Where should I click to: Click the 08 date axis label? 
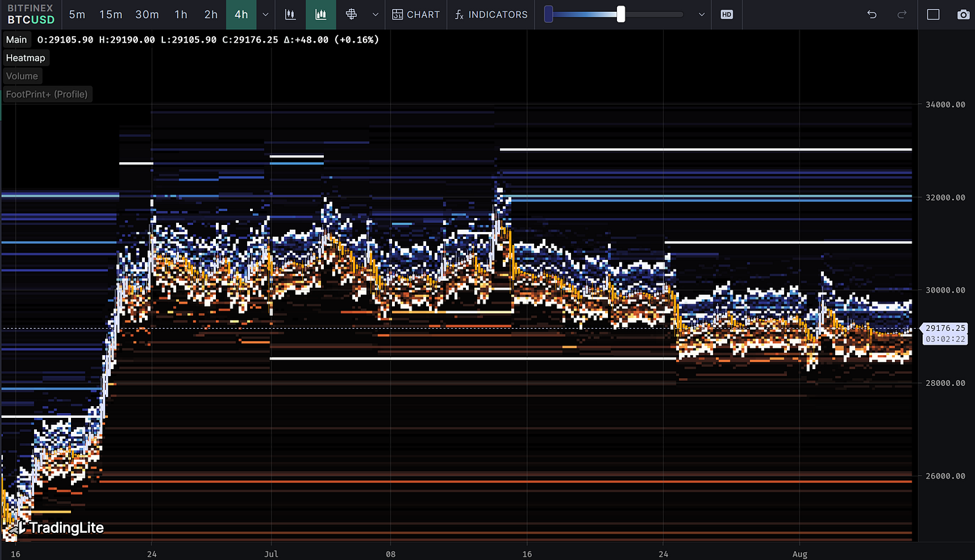click(x=391, y=554)
